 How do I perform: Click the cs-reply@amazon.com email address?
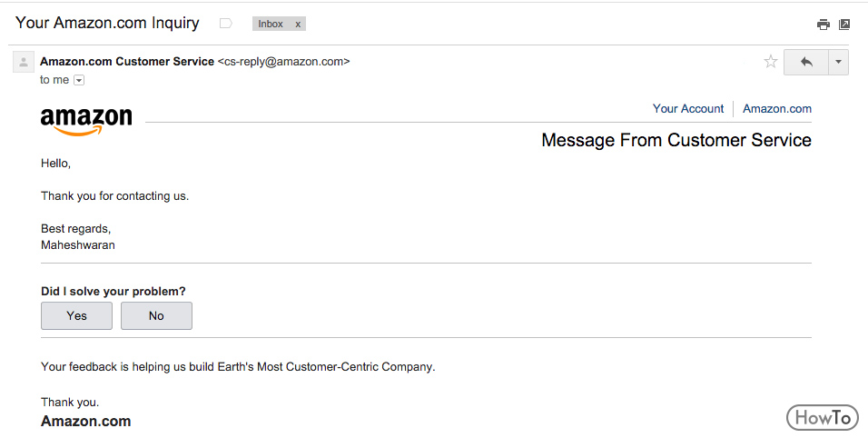(284, 62)
